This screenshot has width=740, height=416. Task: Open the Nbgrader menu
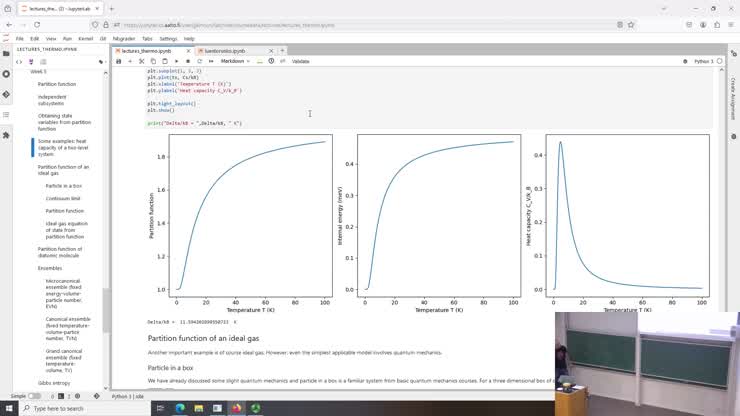pyautogui.click(x=124, y=38)
